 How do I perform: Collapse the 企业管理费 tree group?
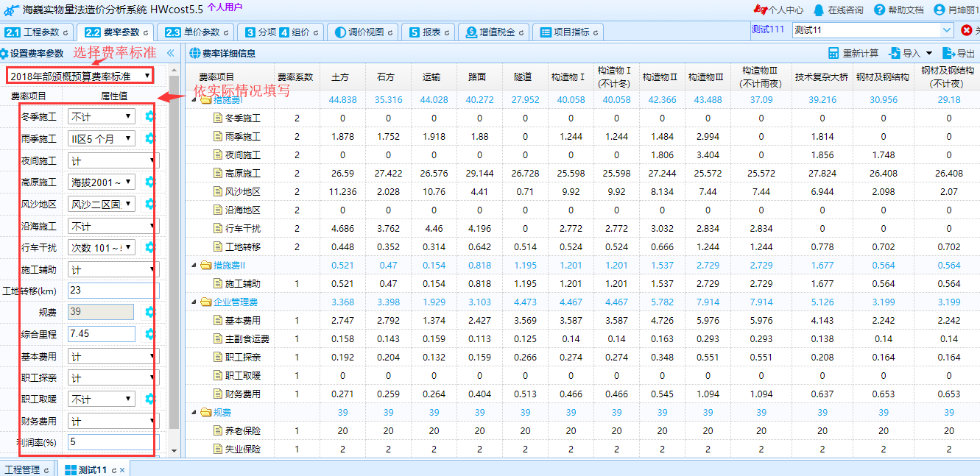(x=194, y=302)
